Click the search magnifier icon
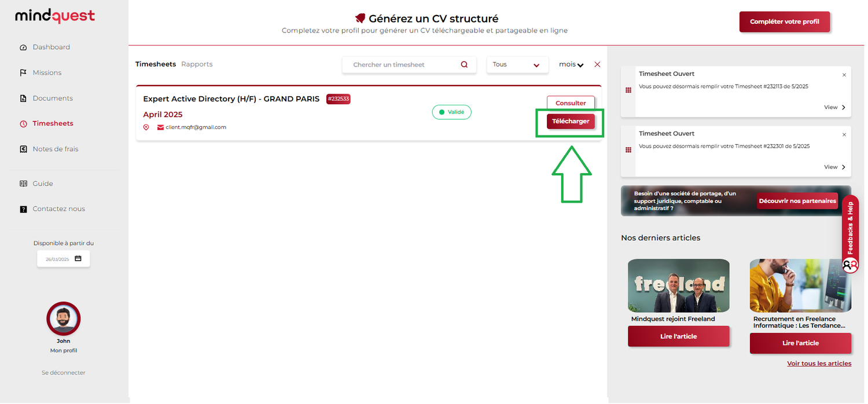The image size is (868, 404). coord(464,65)
